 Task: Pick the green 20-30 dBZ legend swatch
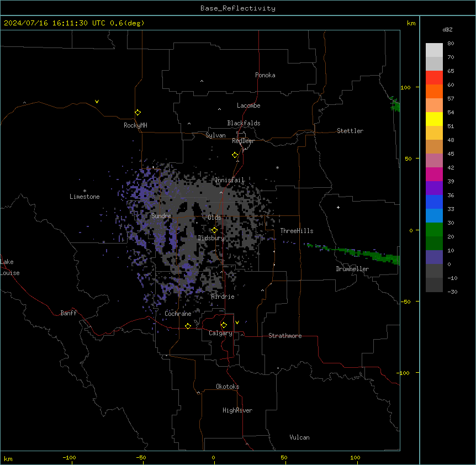coord(434,230)
